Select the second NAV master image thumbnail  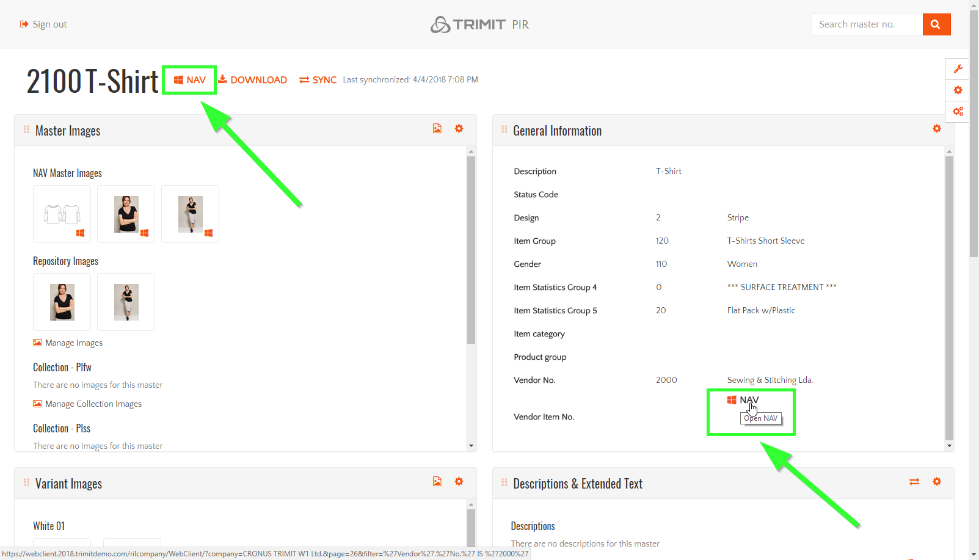click(126, 214)
